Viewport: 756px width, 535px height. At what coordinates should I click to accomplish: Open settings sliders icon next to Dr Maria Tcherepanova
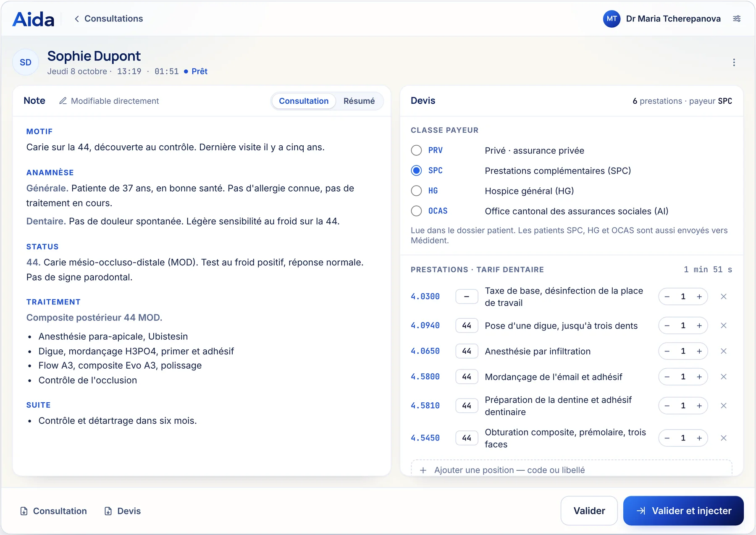pyautogui.click(x=737, y=18)
